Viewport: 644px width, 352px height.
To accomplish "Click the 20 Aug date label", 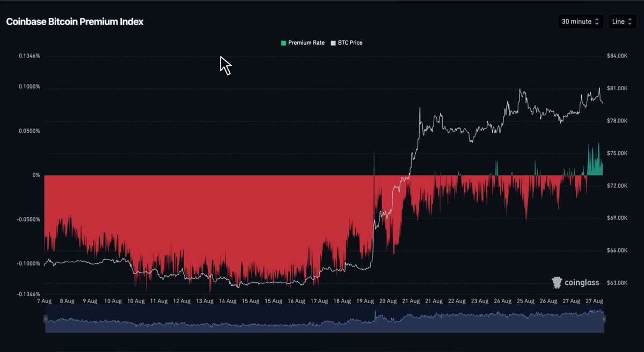I will (x=388, y=301).
